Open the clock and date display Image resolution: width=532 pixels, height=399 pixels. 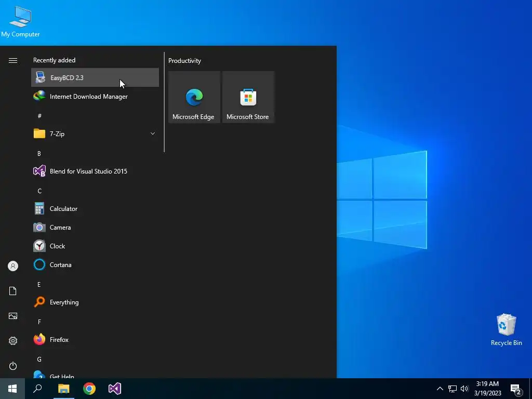tap(487, 389)
